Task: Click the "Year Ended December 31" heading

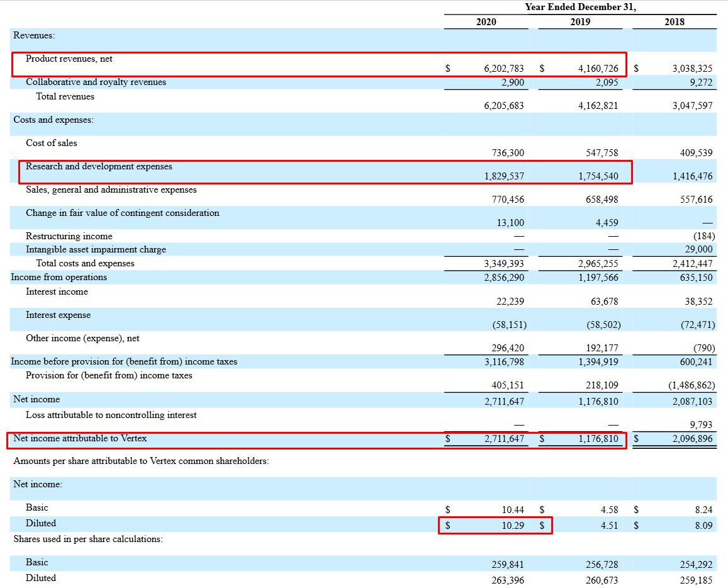Action: point(580,7)
